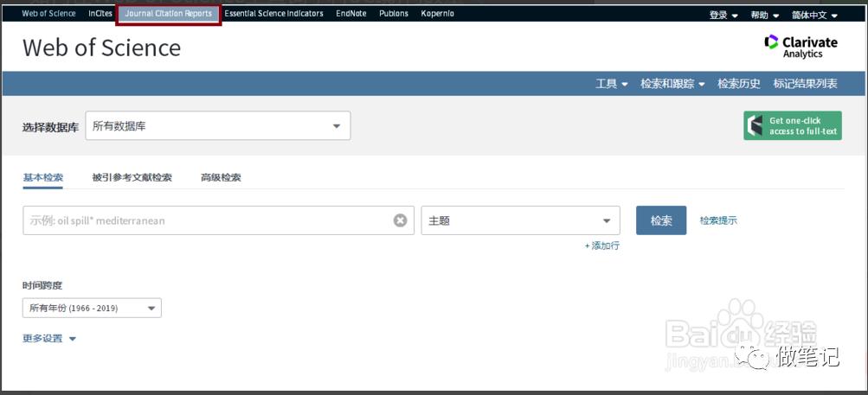Open the 工具 tools menu
868x395 pixels.
coord(612,84)
